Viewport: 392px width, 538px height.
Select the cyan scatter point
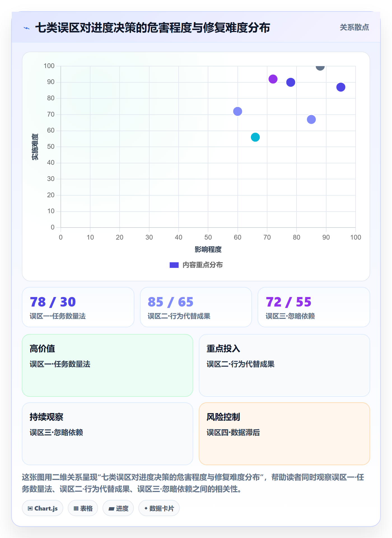255,137
